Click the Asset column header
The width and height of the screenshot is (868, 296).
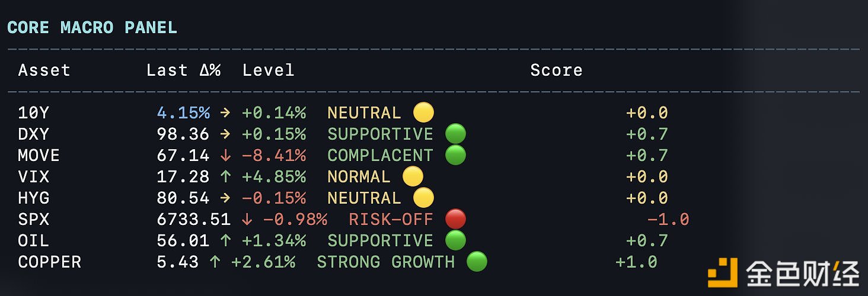click(x=44, y=70)
